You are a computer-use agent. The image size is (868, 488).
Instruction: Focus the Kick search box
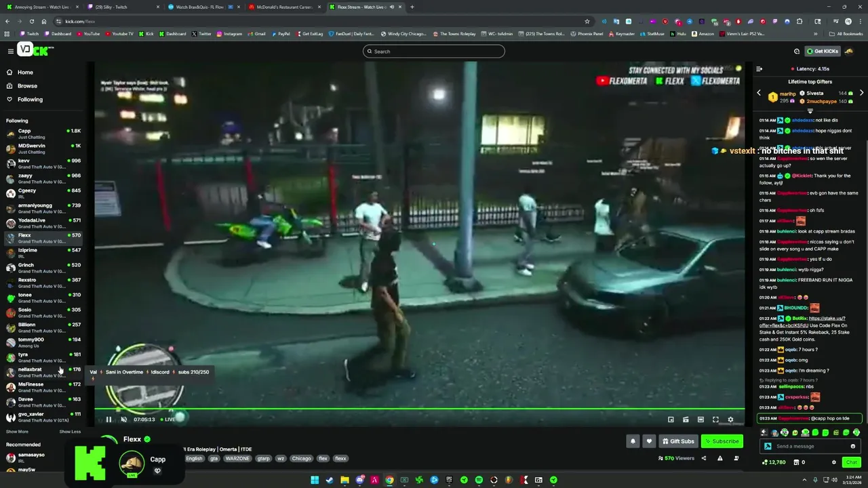click(x=434, y=52)
